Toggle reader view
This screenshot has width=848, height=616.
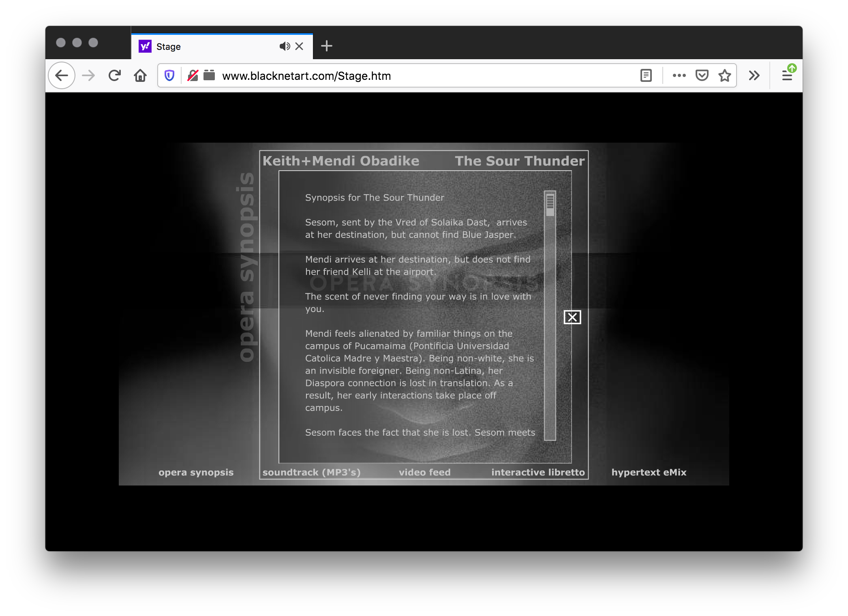click(646, 75)
